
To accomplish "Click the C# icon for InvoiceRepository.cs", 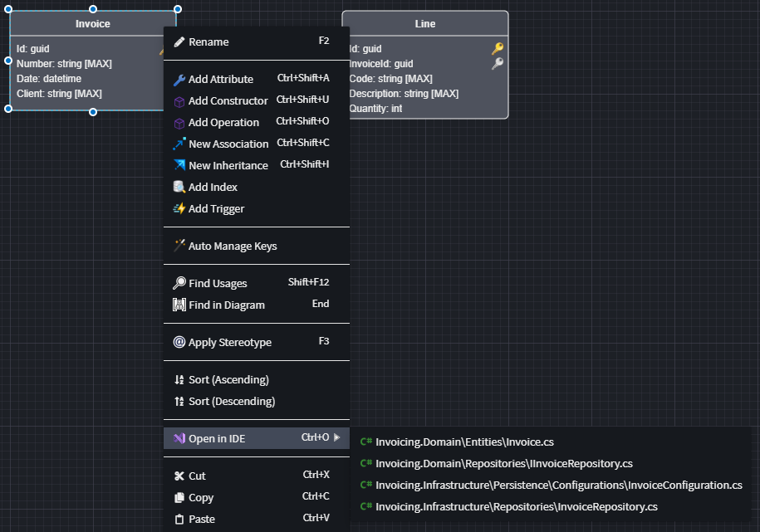I will 366,506.
